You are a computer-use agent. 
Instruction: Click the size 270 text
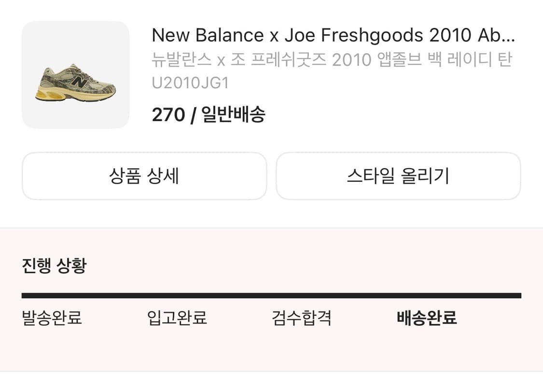(x=168, y=115)
